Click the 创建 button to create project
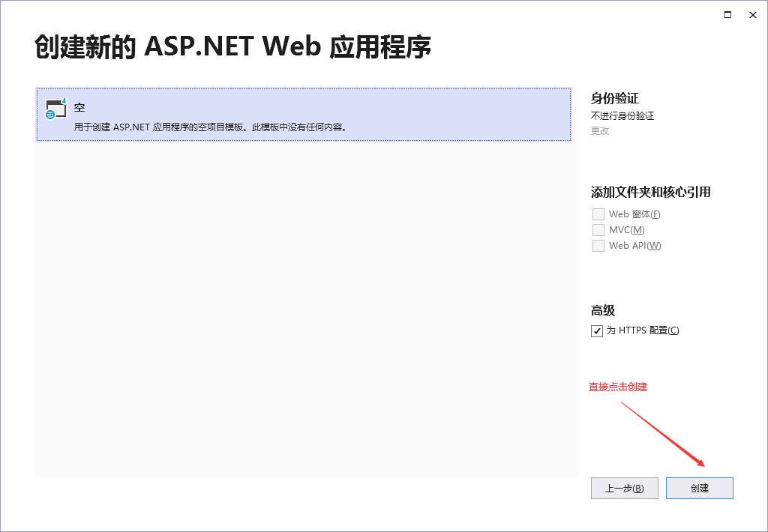The height and width of the screenshot is (532, 768). pos(699,488)
